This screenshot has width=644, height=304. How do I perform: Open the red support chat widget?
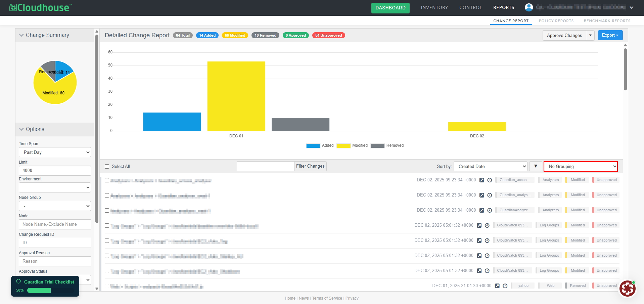coord(627,288)
